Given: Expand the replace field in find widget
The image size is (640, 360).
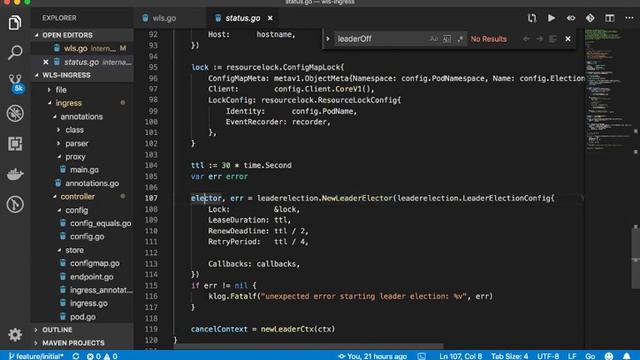Looking at the screenshot, I should click(x=328, y=39).
